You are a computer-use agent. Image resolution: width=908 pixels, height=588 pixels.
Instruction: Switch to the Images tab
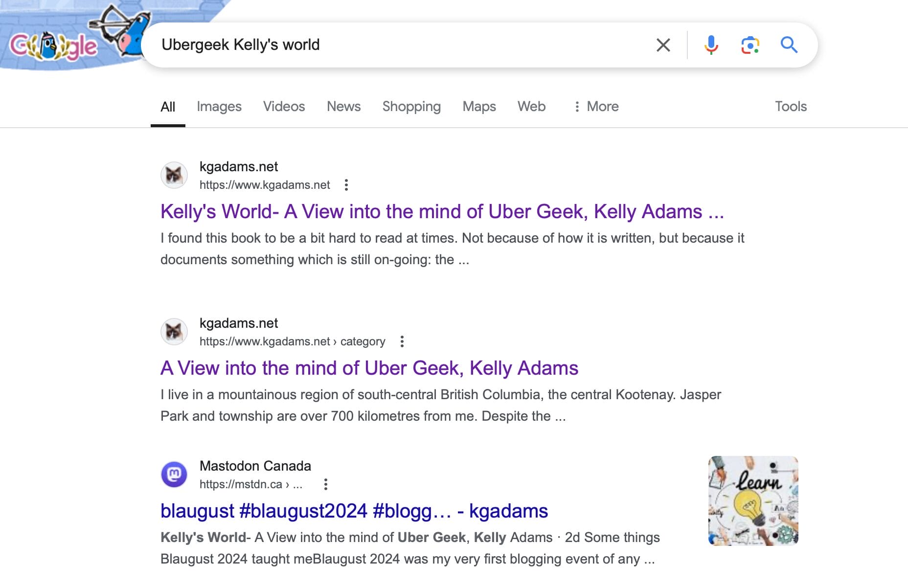tap(219, 107)
